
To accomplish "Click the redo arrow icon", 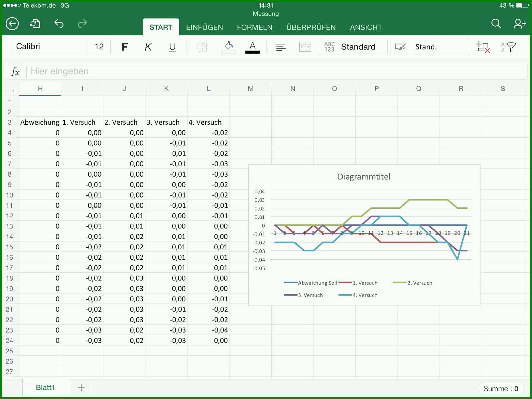I will (x=82, y=24).
